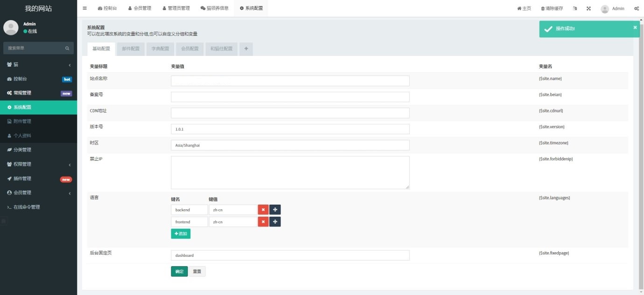The image size is (644, 295).
Task: Focus the 搜索菜单 search field
Action: [x=33, y=48]
